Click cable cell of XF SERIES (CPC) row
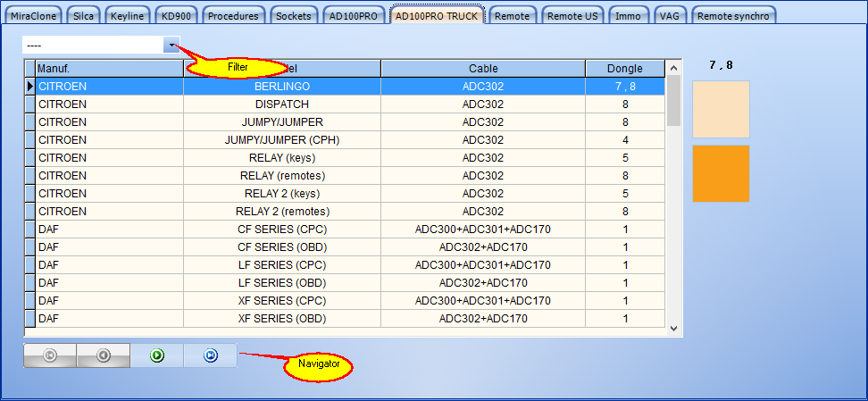The height and width of the screenshot is (401, 868). point(483,301)
